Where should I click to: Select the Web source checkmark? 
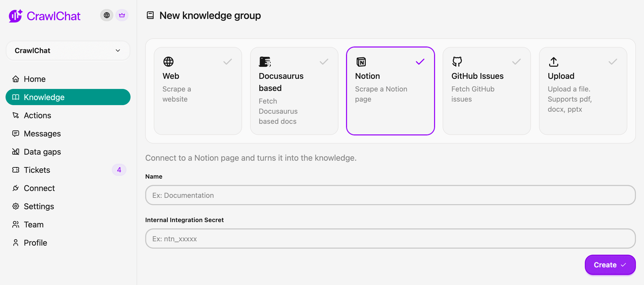[x=228, y=62]
